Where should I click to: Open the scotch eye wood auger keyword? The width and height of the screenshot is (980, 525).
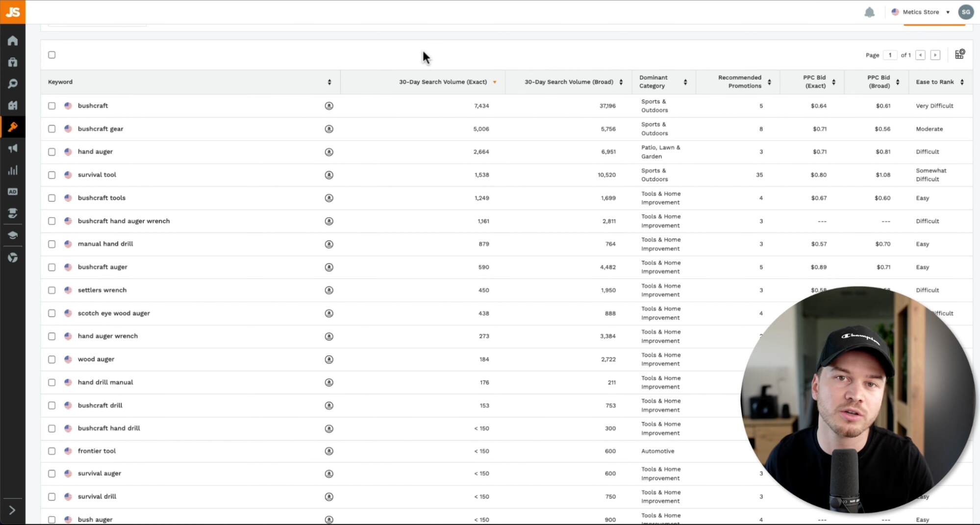click(x=114, y=313)
